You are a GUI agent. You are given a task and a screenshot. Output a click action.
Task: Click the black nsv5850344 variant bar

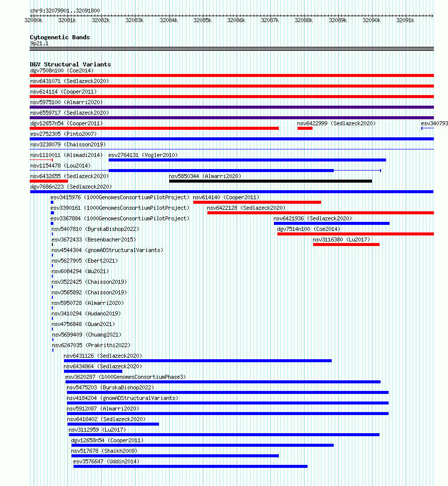point(271,181)
